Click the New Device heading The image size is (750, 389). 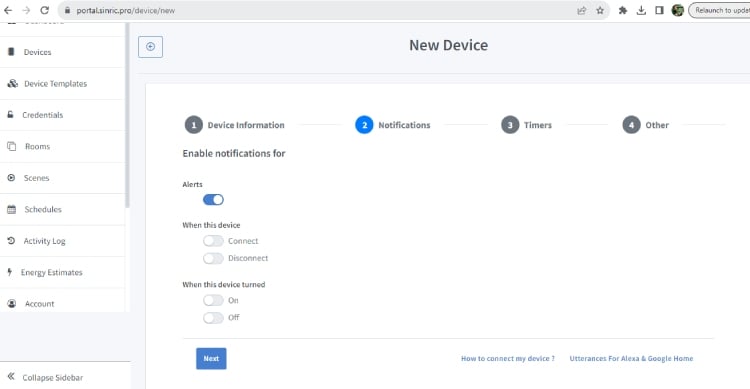tap(449, 45)
